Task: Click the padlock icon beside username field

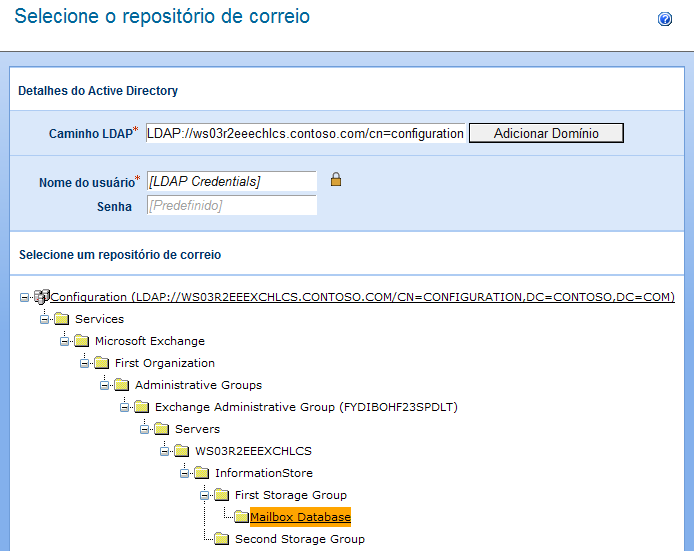Action: [336, 180]
